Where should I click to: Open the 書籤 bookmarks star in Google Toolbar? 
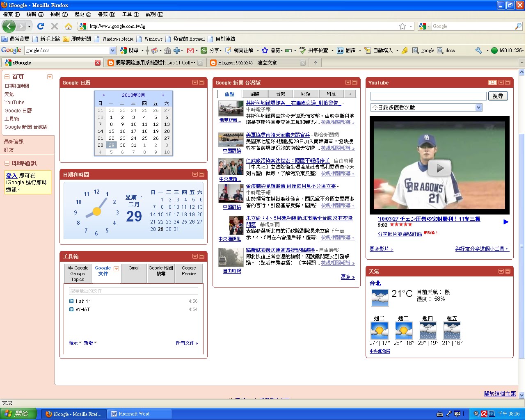pos(272,50)
